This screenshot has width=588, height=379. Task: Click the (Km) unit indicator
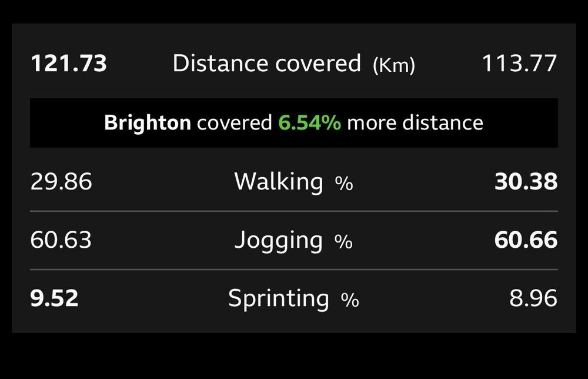pyautogui.click(x=394, y=65)
